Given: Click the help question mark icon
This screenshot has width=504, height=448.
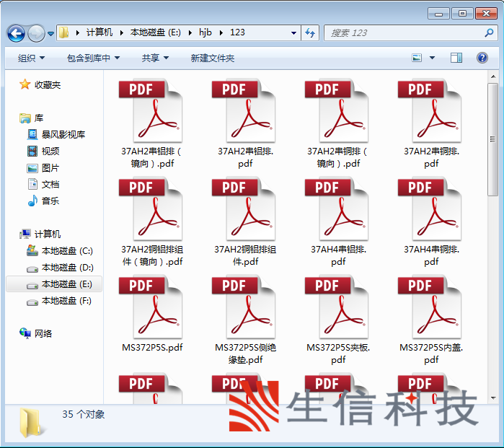Looking at the screenshot, I should [482, 58].
